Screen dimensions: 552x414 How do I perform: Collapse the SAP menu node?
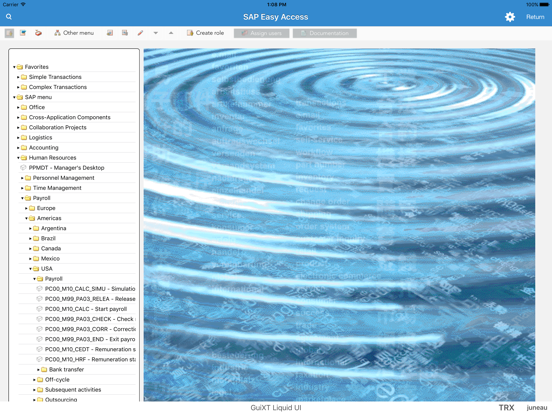pyautogui.click(x=14, y=97)
